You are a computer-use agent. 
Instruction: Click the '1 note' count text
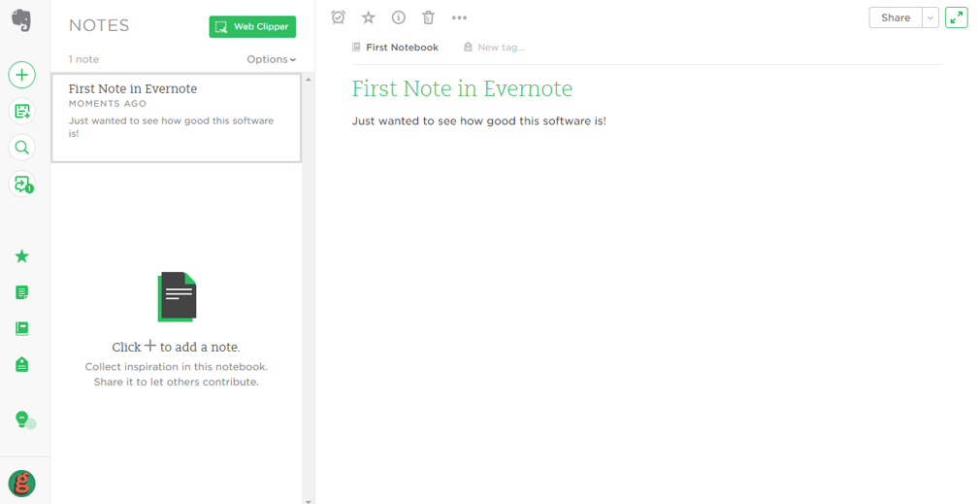(83, 59)
